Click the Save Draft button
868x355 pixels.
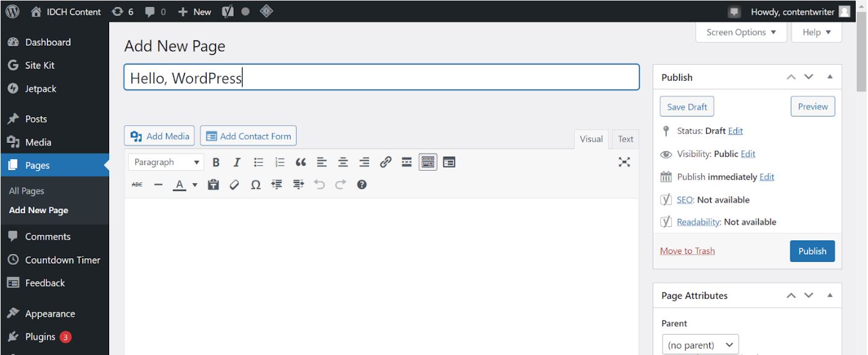pyautogui.click(x=687, y=106)
